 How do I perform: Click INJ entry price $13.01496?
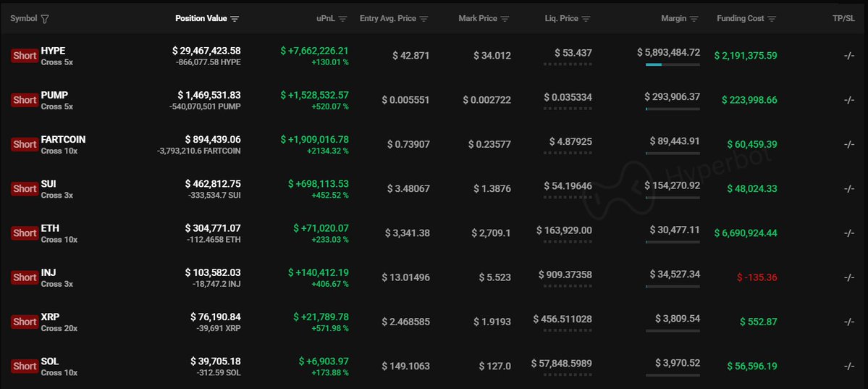click(x=405, y=277)
